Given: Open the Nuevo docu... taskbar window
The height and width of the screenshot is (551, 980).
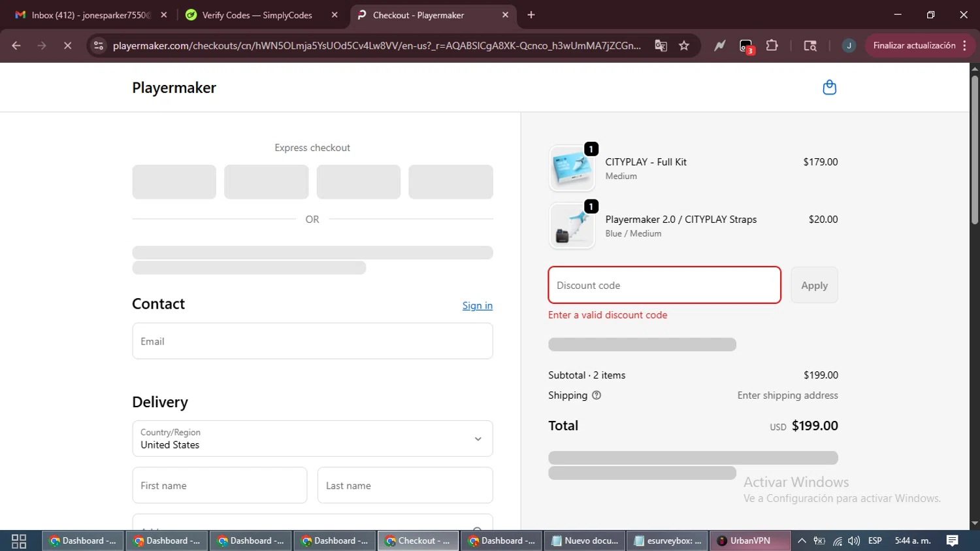Looking at the screenshot, I should pos(585,541).
